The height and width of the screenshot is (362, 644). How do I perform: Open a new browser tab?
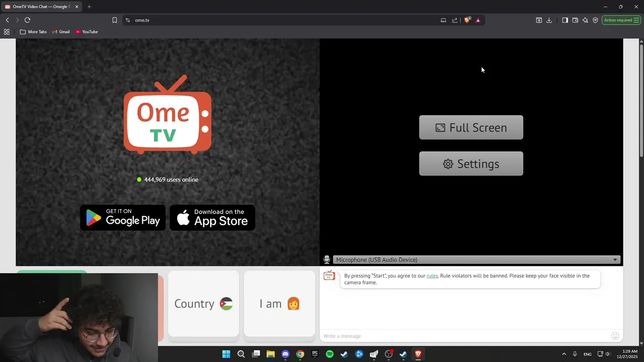point(89,7)
